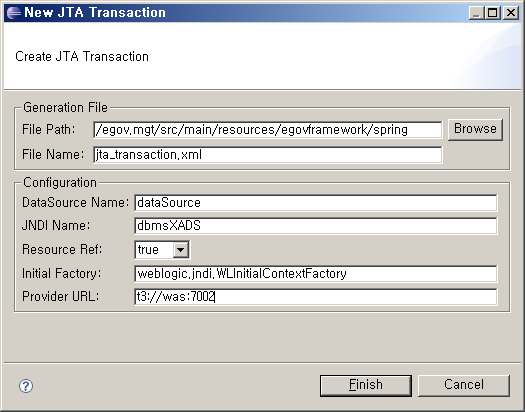Focus the Initial Factory text field
525x412 pixels.
[316, 274]
